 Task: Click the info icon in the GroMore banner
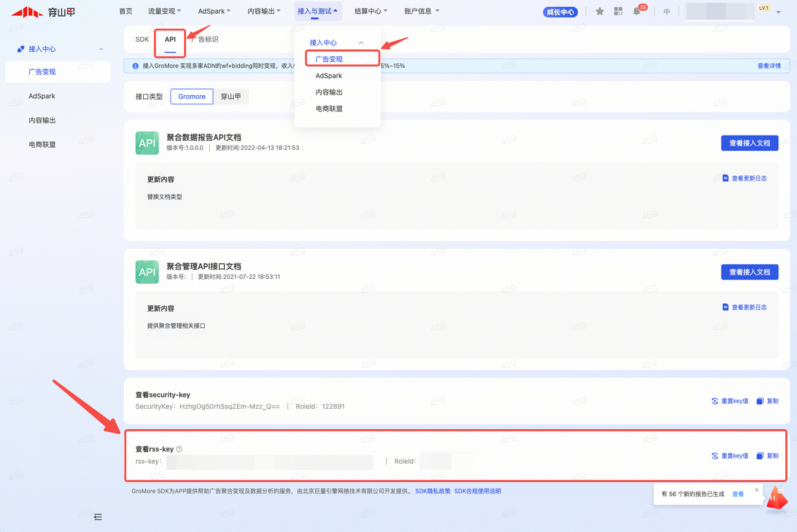click(135, 66)
